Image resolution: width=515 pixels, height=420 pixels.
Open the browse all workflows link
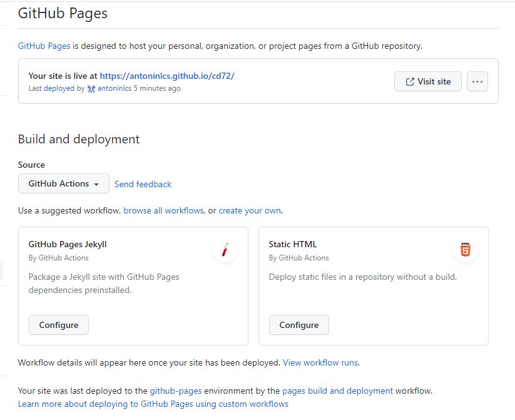point(163,211)
